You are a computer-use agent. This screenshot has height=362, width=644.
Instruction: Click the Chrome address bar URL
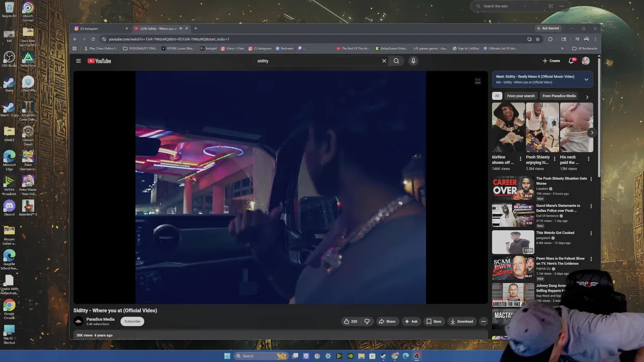[x=169, y=39]
